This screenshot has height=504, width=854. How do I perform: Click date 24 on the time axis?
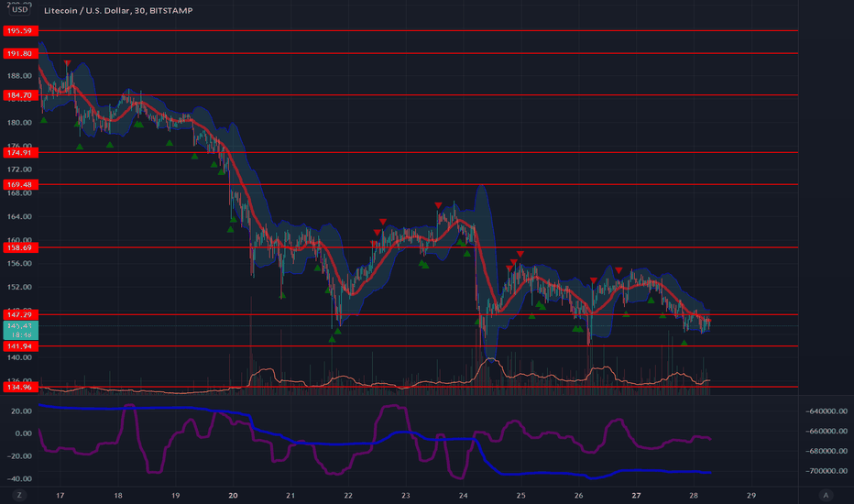(463, 496)
